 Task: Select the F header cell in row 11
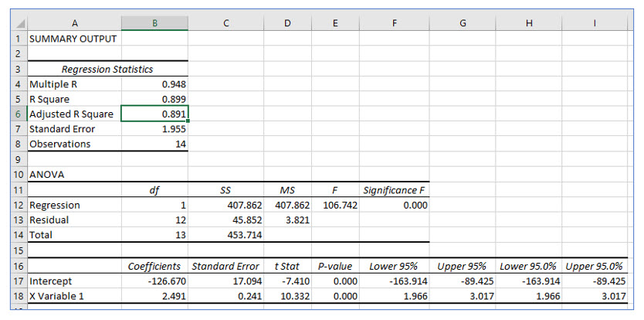[335, 190]
